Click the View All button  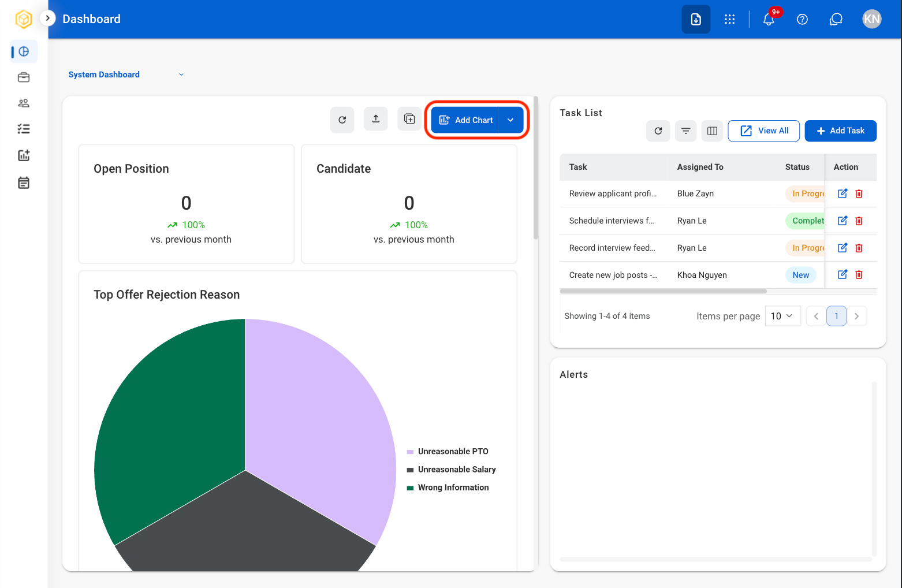(764, 131)
